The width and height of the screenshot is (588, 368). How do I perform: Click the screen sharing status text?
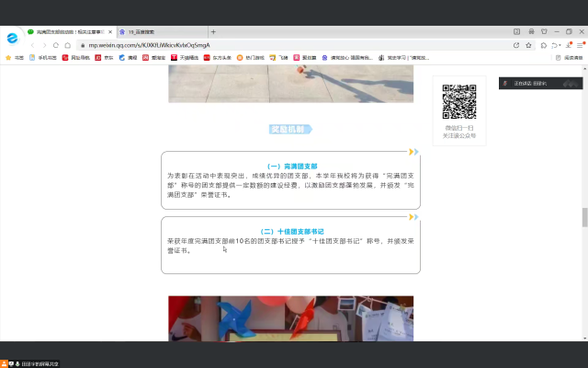point(40,364)
